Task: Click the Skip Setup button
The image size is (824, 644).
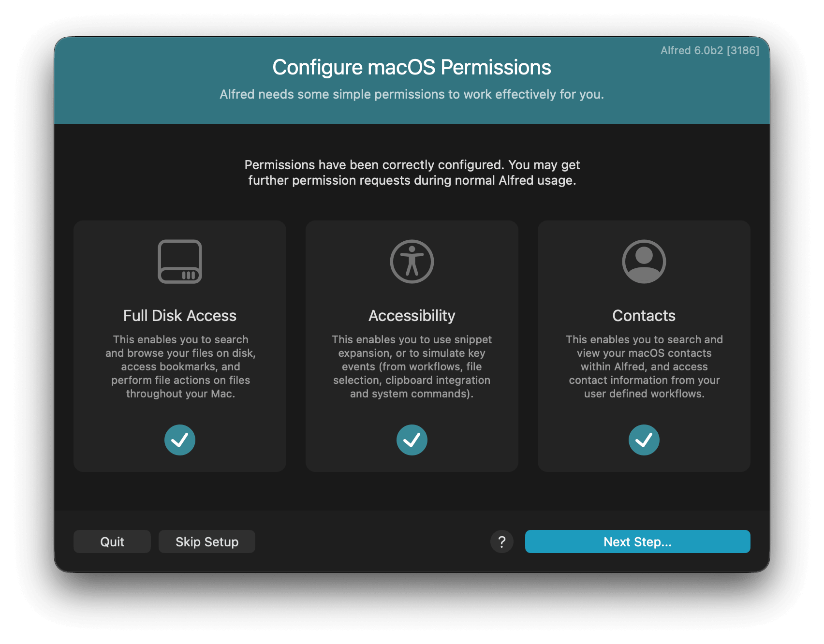Action: (207, 542)
